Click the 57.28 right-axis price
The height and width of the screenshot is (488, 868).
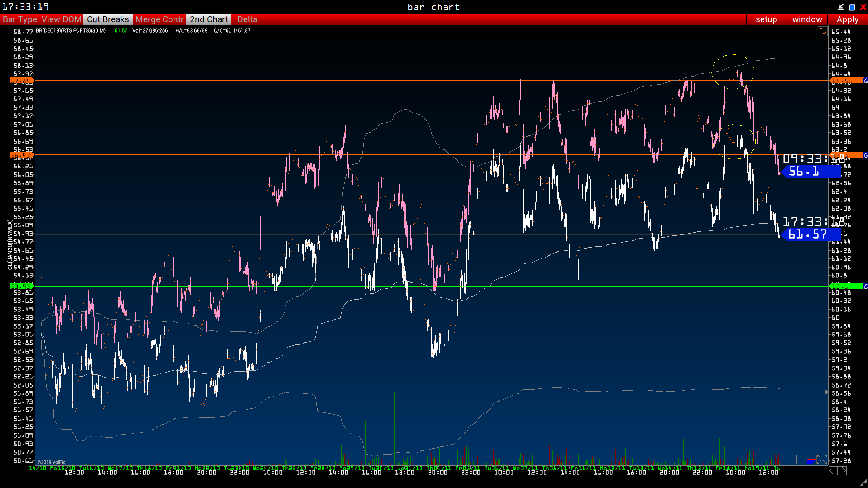[x=841, y=461]
